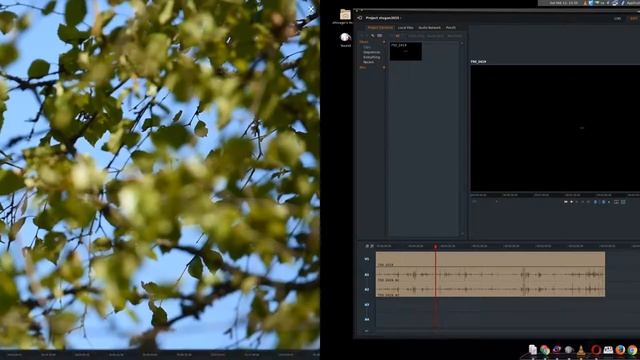Open the Chrome browser at the dock's right end
The height and width of the screenshot is (360, 640).
point(633,350)
